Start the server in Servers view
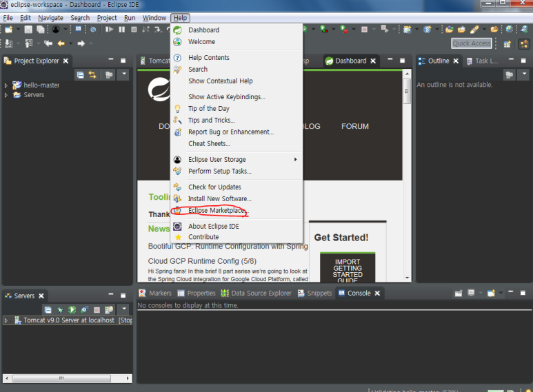The width and height of the screenshot is (533, 392). (x=72, y=310)
